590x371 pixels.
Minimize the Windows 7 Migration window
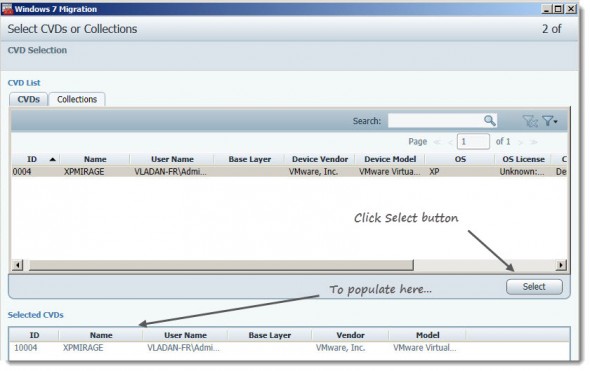(x=546, y=9)
